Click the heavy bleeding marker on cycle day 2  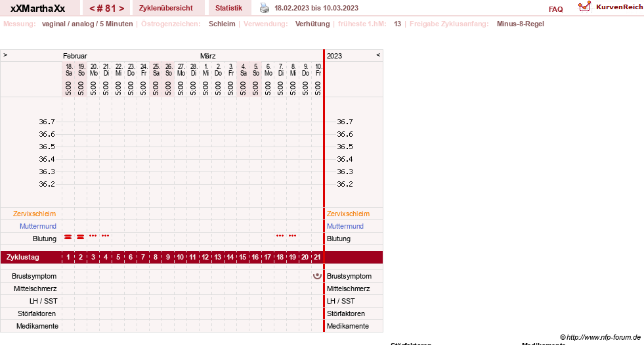coord(81,237)
